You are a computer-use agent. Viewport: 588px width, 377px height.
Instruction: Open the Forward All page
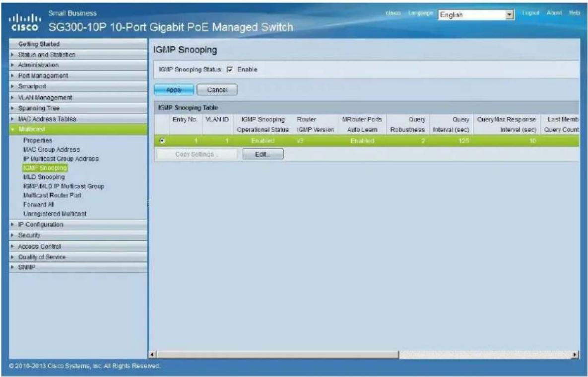point(39,205)
